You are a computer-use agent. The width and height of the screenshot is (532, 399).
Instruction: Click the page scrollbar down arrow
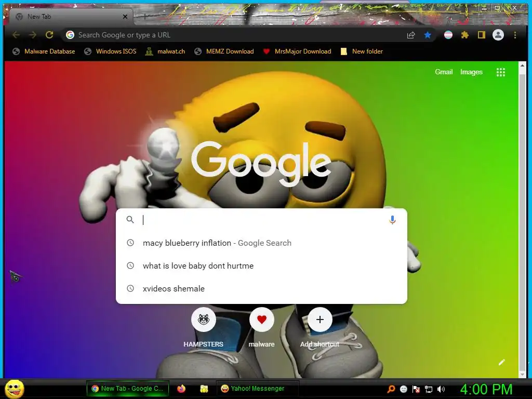523,375
